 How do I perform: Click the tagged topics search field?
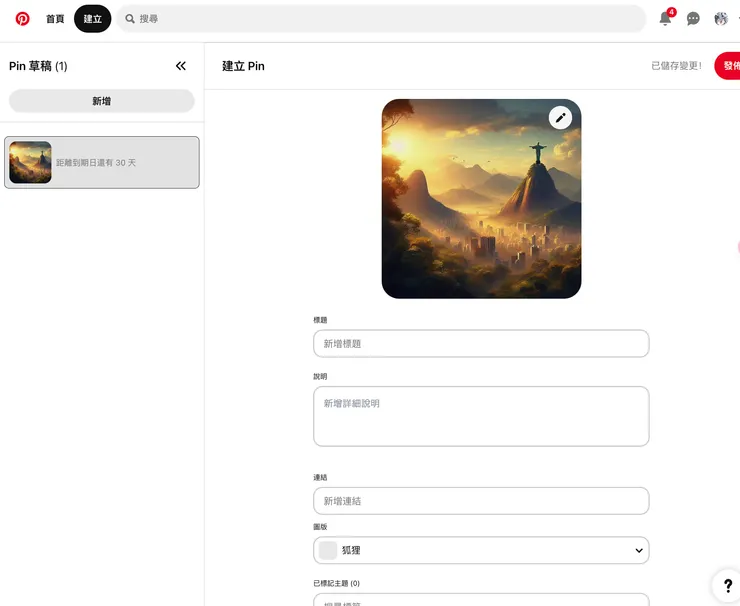click(481, 600)
